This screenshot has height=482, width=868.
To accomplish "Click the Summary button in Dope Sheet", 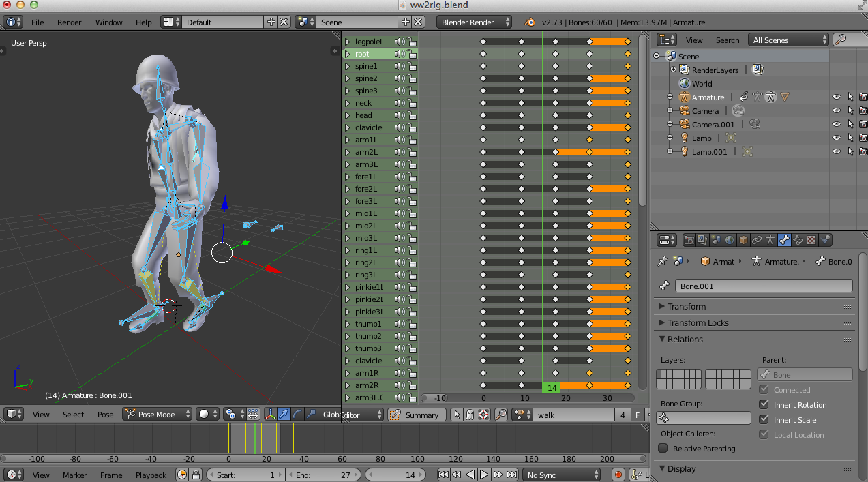I will [417, 415].
